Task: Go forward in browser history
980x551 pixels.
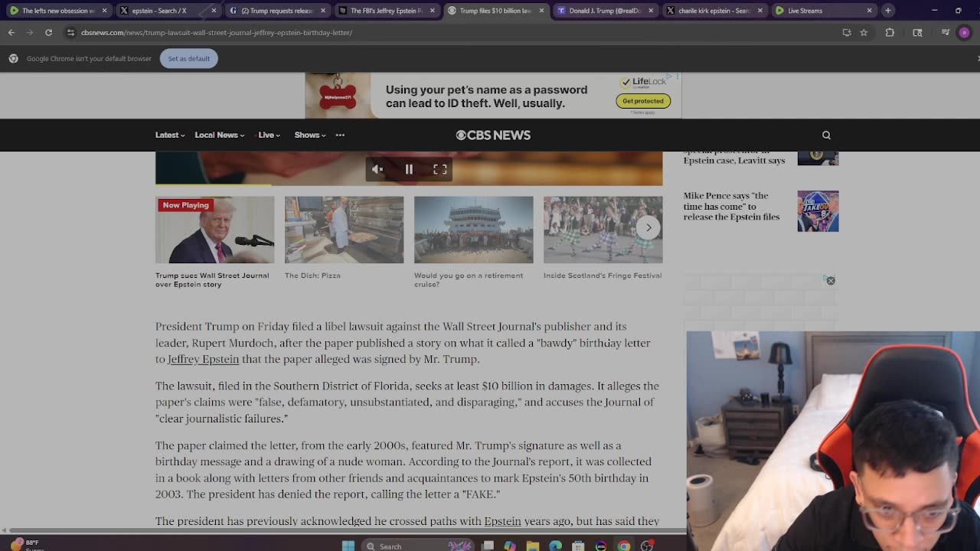Action: click(29, 32)
